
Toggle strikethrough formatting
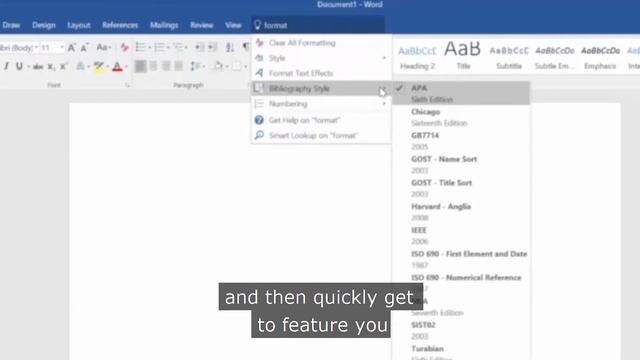click(38, 67)
